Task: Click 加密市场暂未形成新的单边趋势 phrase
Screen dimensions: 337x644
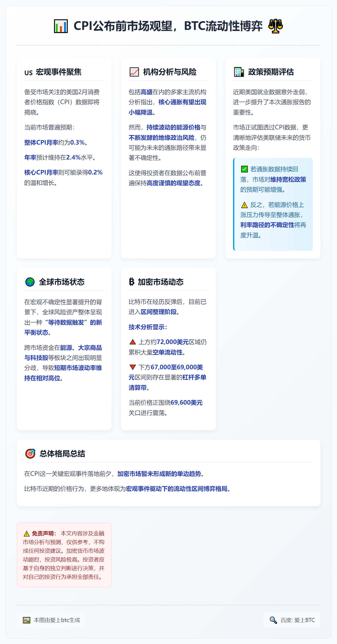Action: tap(159, 474)
